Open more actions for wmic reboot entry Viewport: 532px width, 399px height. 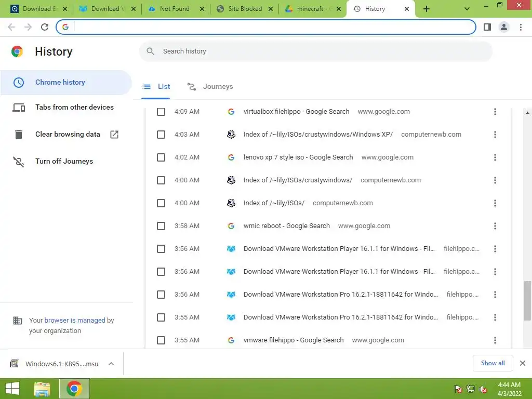[x=495, y=226]
